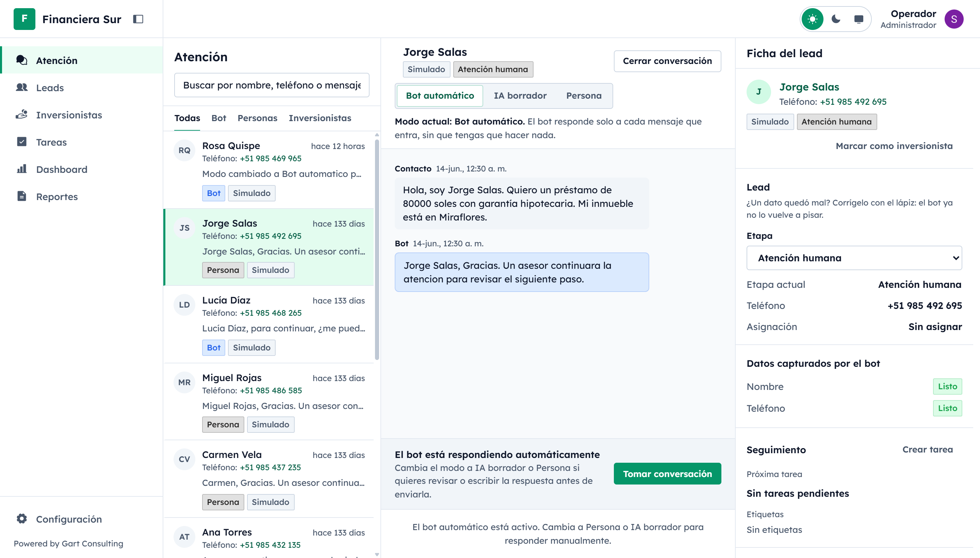980x558 pixels.
Task: Click the Listo badge next to Nombre
Action: (947, 386)
